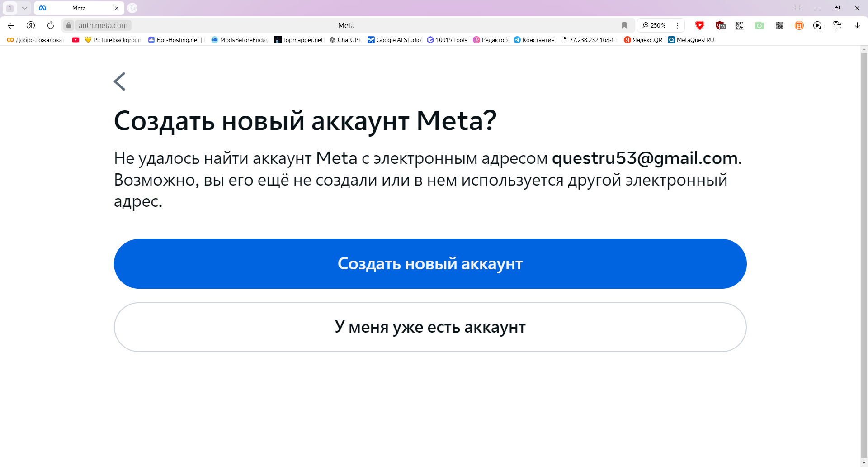The height and width of the screenshot is (467, 868).
Task: Click Создать новый аккаунт button
Action: coord(429,263)
